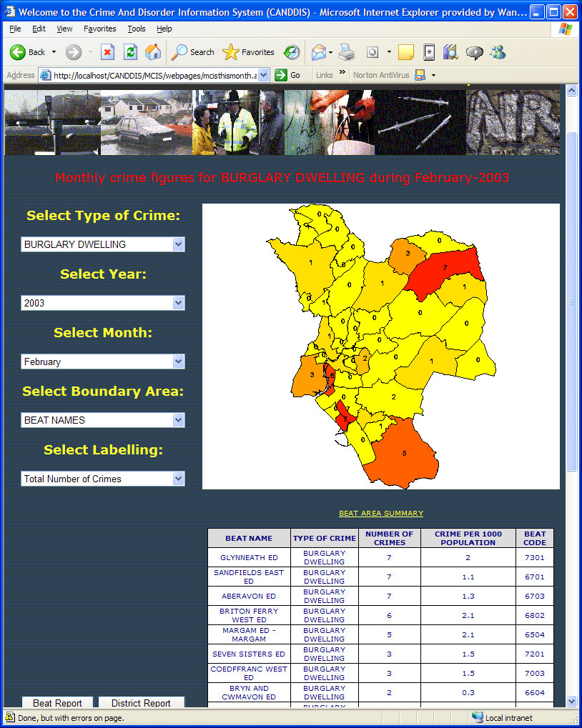This screenshot has height=728, width=582.
Task: Go to the Home page icon
Action: (x=153, y=52)
